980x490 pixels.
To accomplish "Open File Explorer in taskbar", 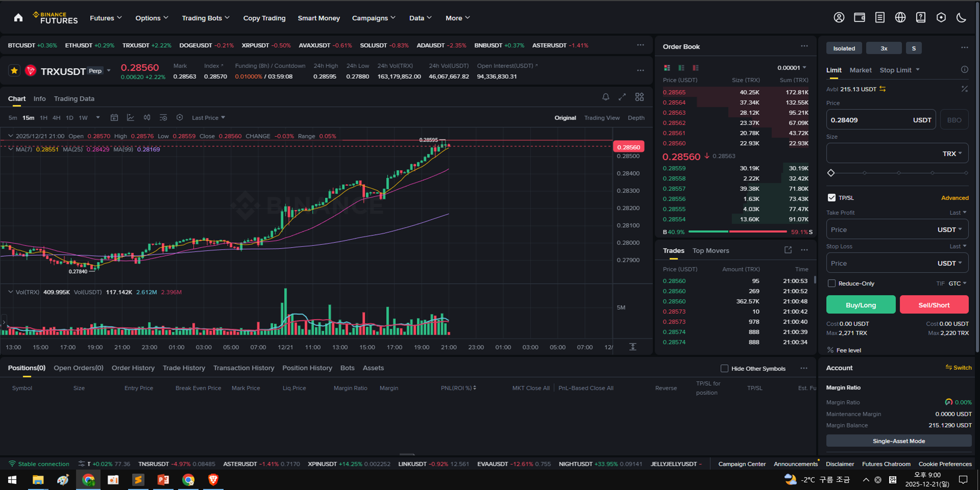I will (x=38, y=479).
